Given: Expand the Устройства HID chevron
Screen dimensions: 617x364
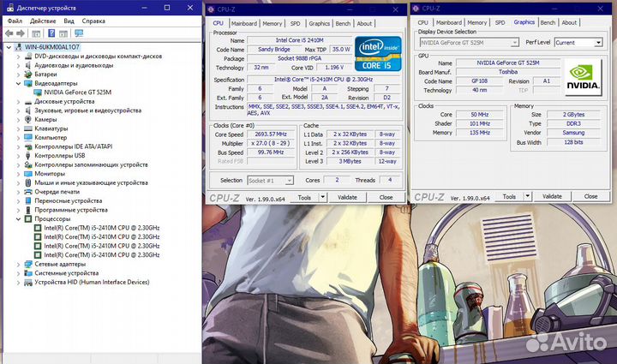Looking at the screenshot, I should coord(18,283).
